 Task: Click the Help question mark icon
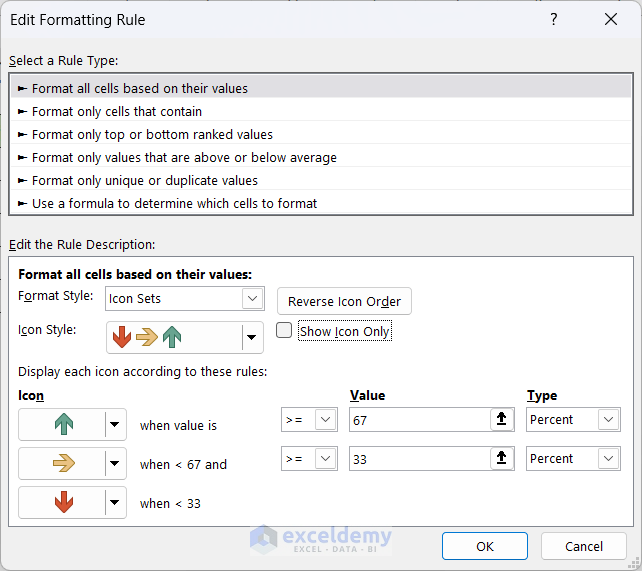pos(554,20)
